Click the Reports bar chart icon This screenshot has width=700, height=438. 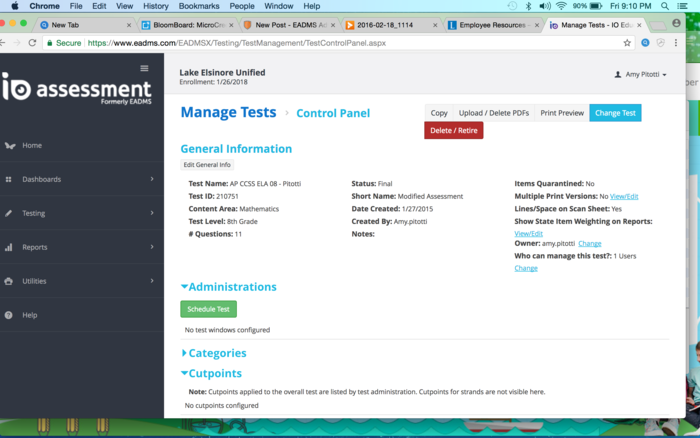pyautogui.click(x=9, y=247)
